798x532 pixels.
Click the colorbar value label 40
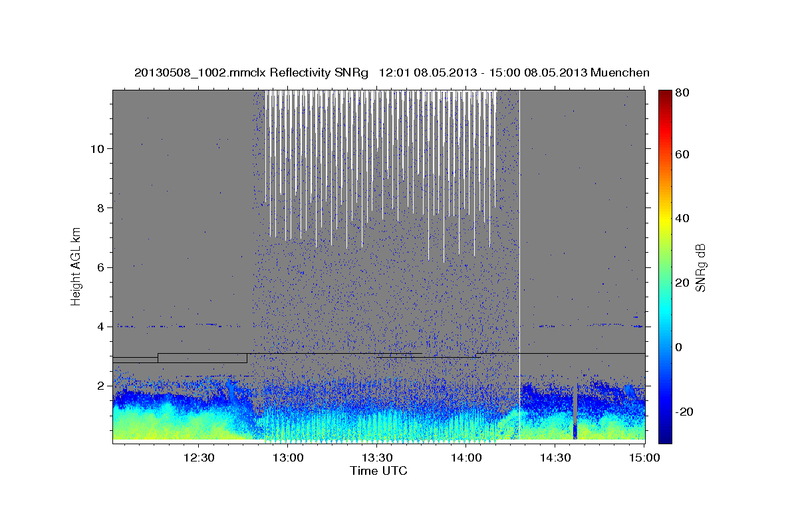point(682,218)
